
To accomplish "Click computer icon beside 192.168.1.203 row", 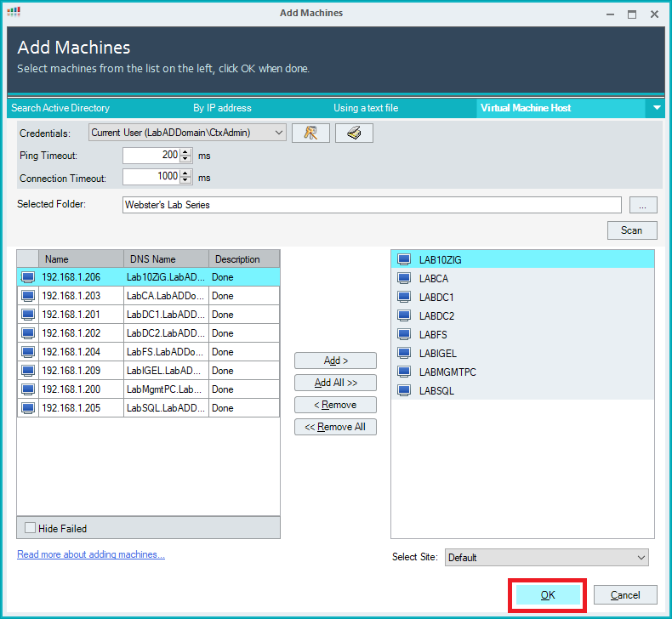I will click(28, 296).
